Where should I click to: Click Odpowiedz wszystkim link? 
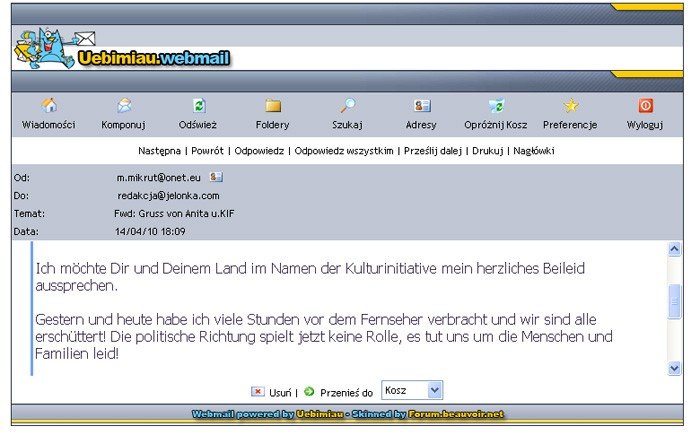(344, 151)
